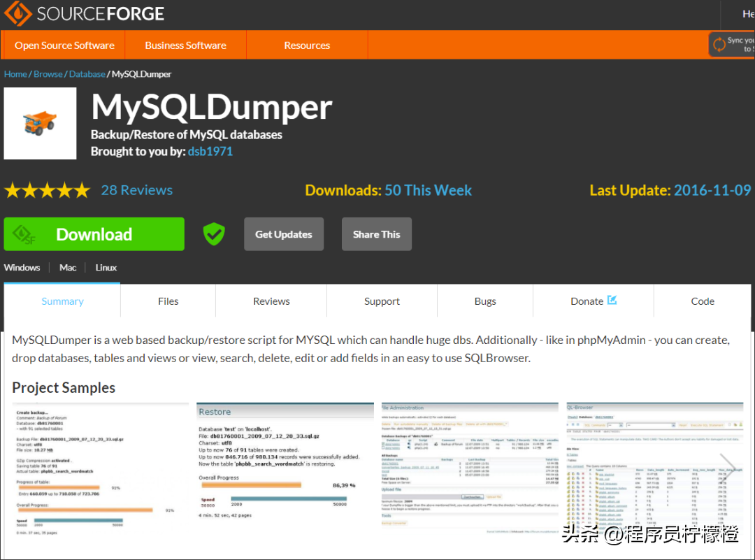755x560 pixels.
Task: Select the Code tab
Action: pos(702,301)
